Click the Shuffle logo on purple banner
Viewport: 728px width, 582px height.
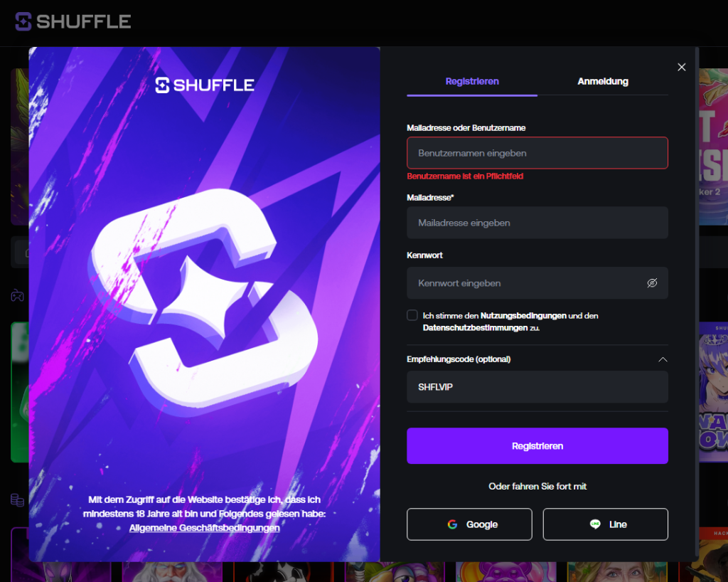(205, 85)
